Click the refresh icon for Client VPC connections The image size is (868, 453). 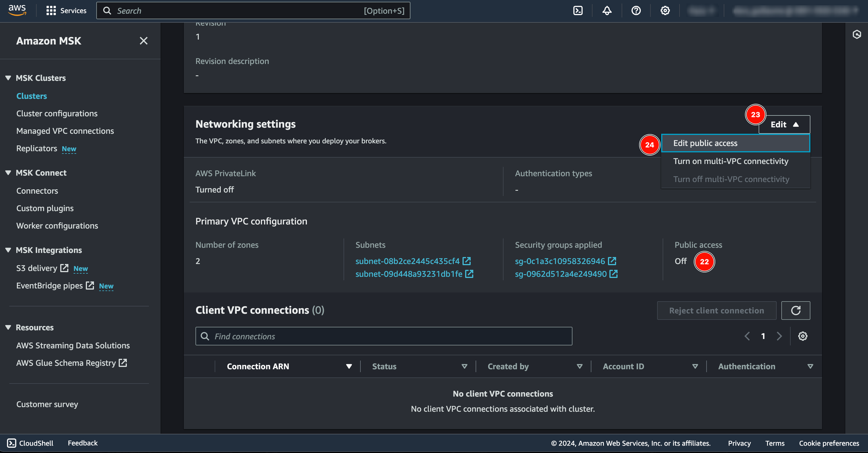pyautogui.click(x=796, y=310)
